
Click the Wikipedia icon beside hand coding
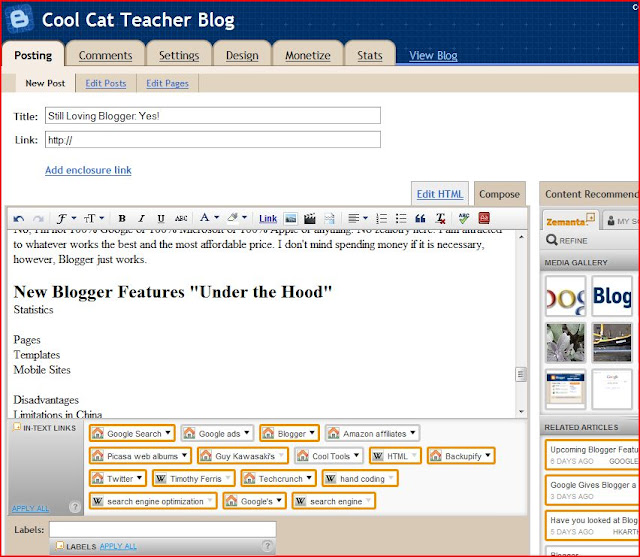331,478
